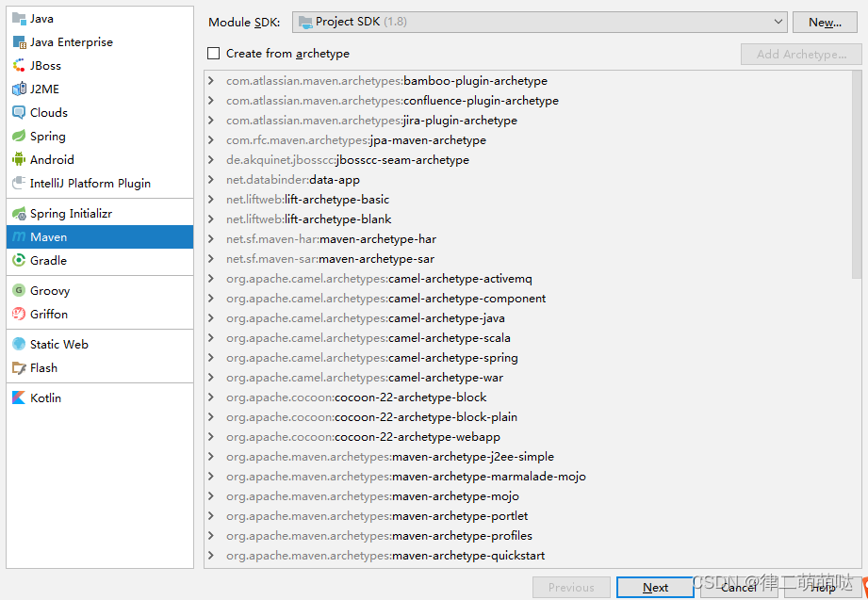Pick the JBoss icon in the sidebar
Viewport: 868px width, 600px height.
pyautogui.click(x=19, y=65)
